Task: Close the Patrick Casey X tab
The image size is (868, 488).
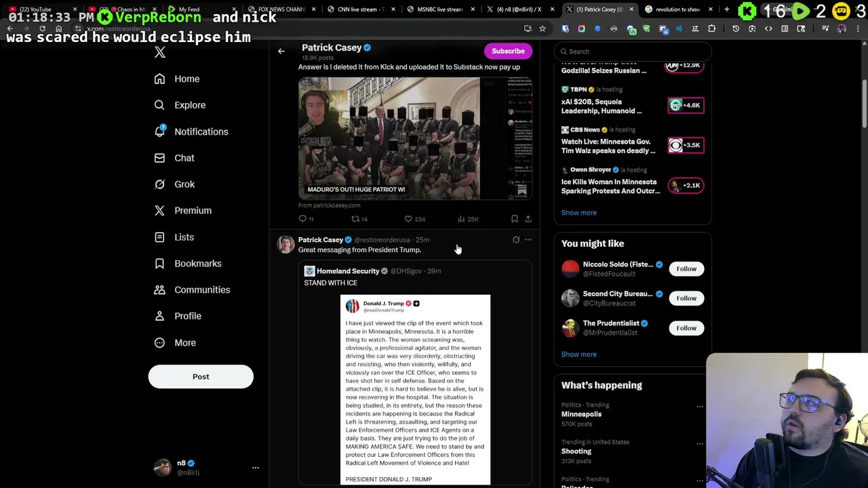Action: point(632,9)
